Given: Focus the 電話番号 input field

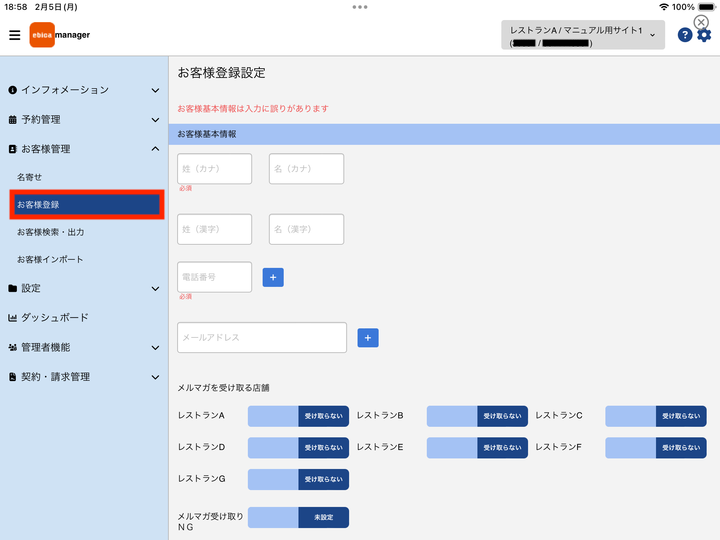Looking at the screenshot, I should click(214, 277).
